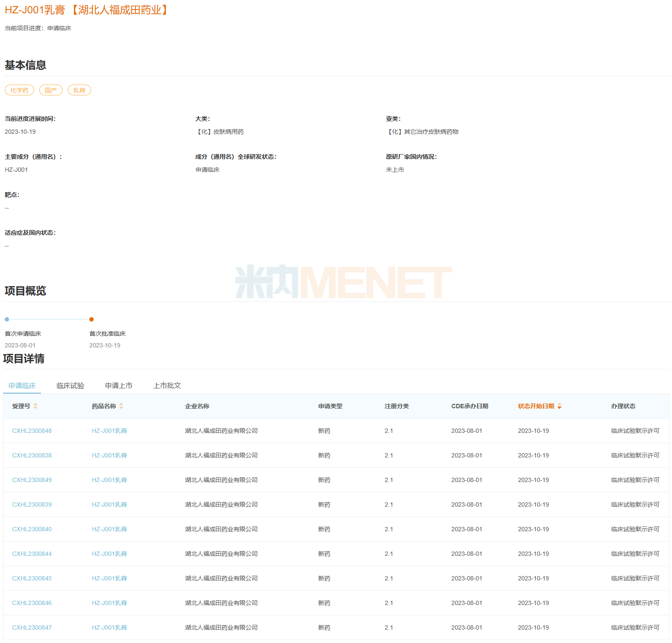Click 2023-10-19 under 首次批准临床
This screenshot has width=672, height=643.
point(105,345)
